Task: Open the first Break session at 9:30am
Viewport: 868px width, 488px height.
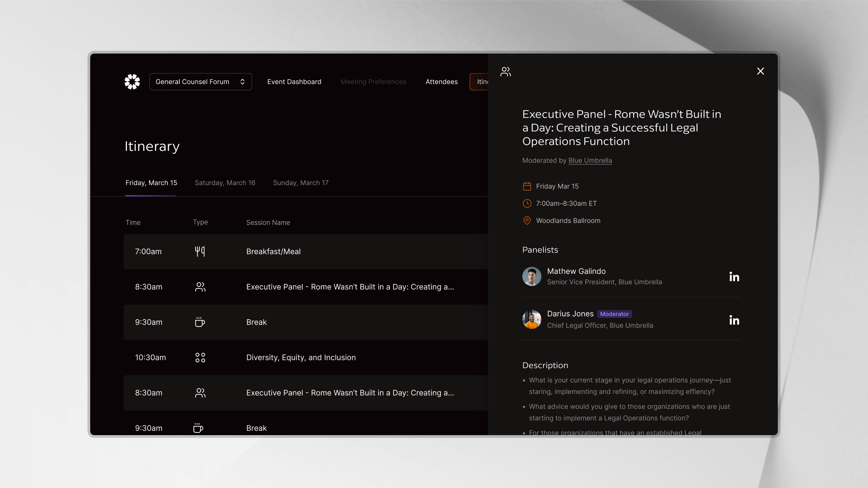Action: click(256, 322)
